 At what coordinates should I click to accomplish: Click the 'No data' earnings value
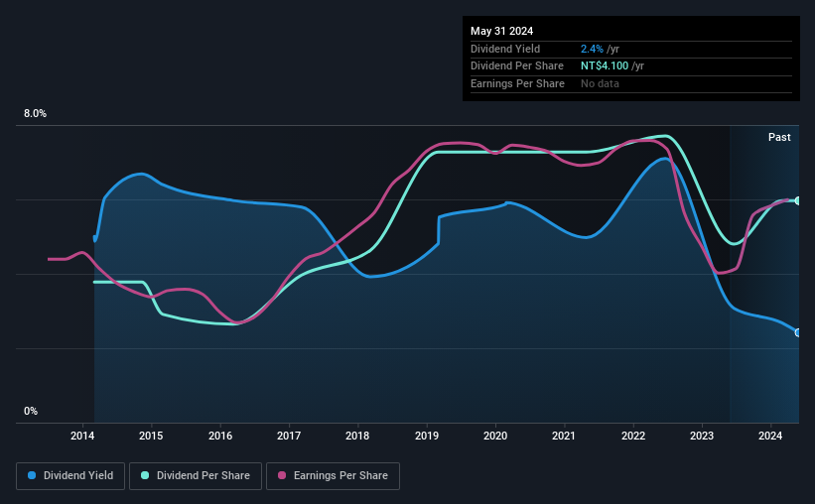600,83
